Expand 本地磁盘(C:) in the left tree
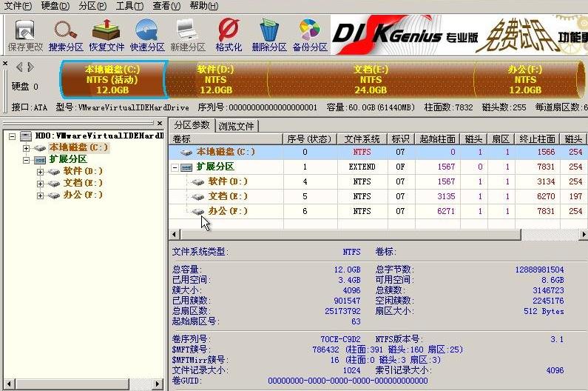This screenshot has width=588, height=391. [x=27, y=148]
